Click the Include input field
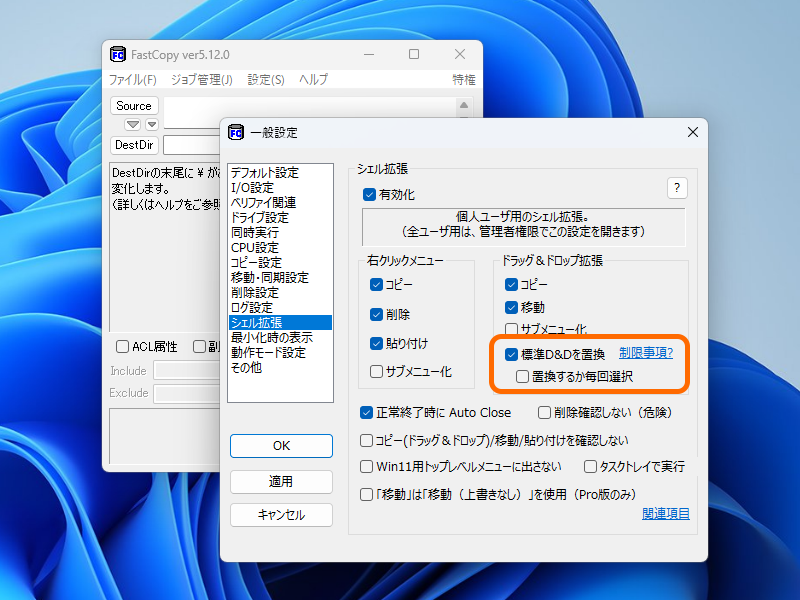This screenshot has height=600, width=800. (x=187, y=370)
